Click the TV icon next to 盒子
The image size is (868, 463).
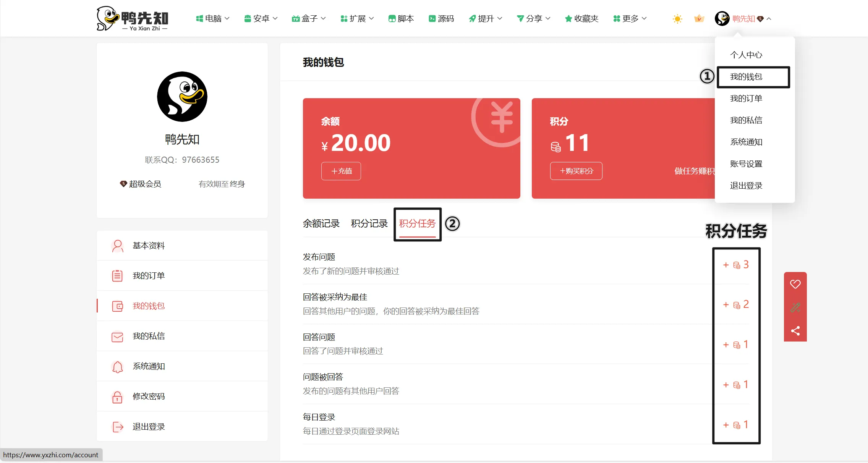[x=296, y=18]
